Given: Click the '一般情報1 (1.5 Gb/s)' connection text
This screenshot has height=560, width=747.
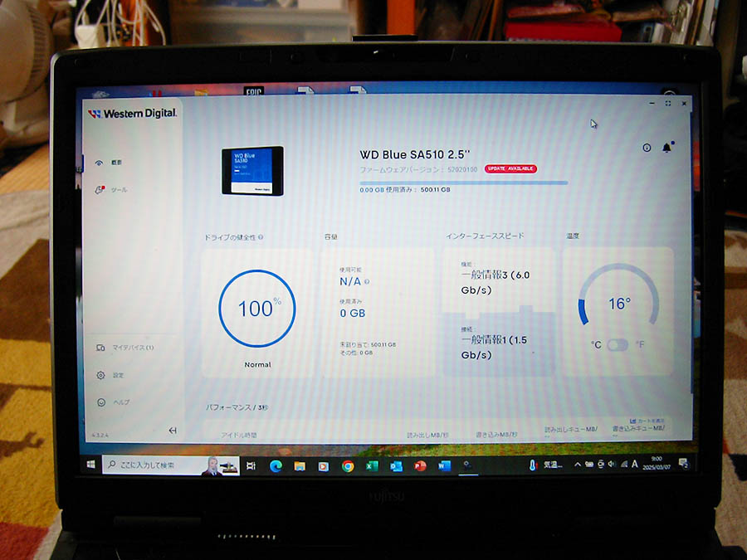Looking at the screenshot, I should (x=494, y=347).
